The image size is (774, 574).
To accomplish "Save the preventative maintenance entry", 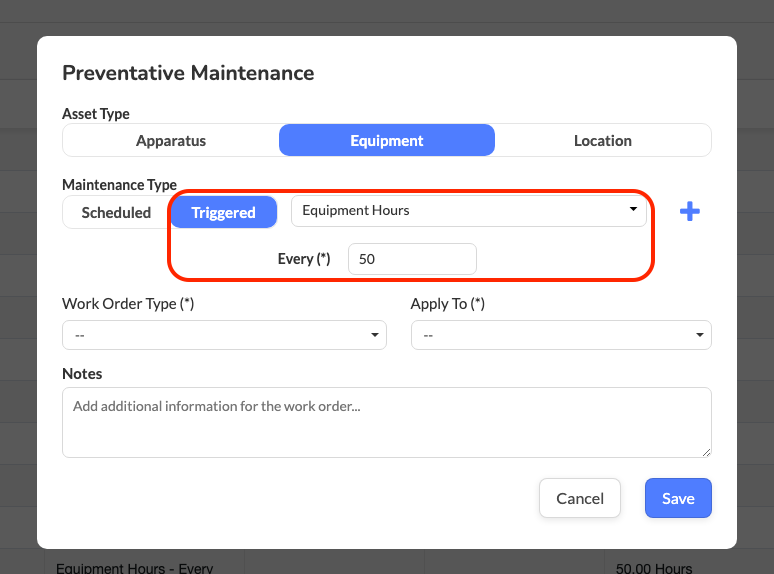I will click(x=677, y=498).
